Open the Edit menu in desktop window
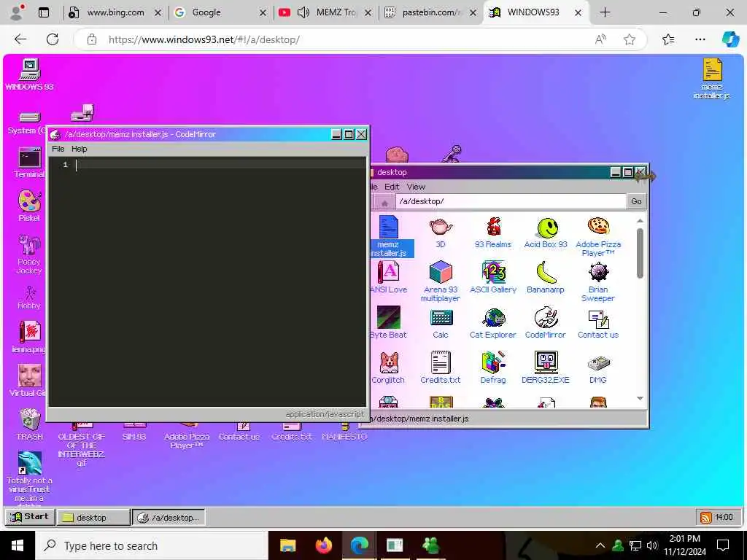 pos(392,187)
